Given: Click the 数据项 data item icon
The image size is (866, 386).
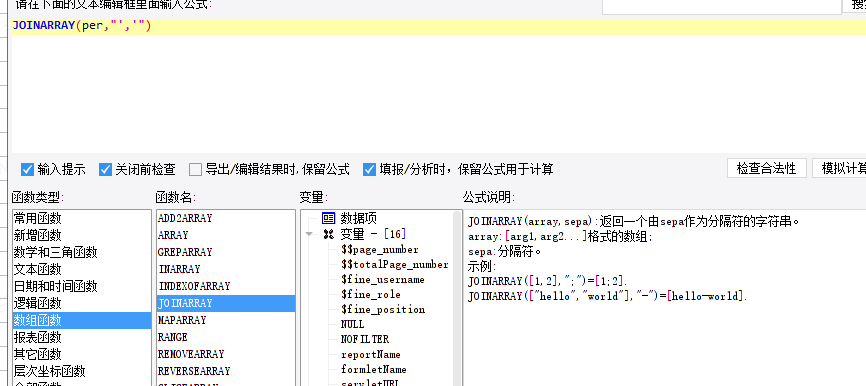Looking at the screenshot, I should coord(329,218).
